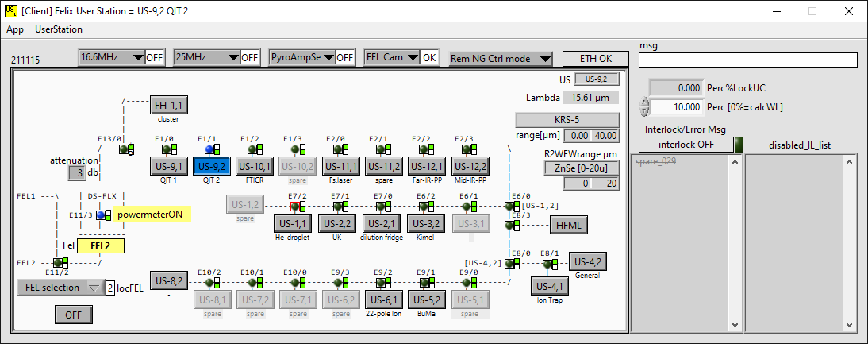
Task: Click the E13/0 mirror indicator
Action: point(123,149)
